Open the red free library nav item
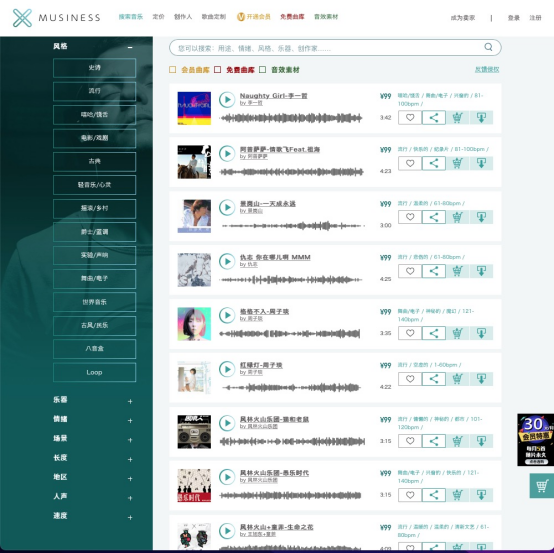Screen dimensions: 554x553 coord(292,17)
